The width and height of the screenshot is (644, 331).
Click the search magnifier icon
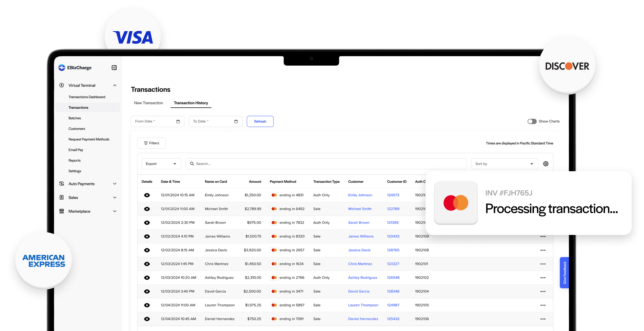[192, 164]
